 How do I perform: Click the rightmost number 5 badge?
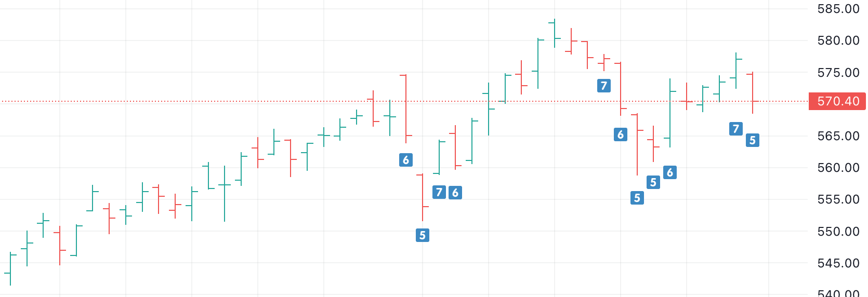point(752,140)
